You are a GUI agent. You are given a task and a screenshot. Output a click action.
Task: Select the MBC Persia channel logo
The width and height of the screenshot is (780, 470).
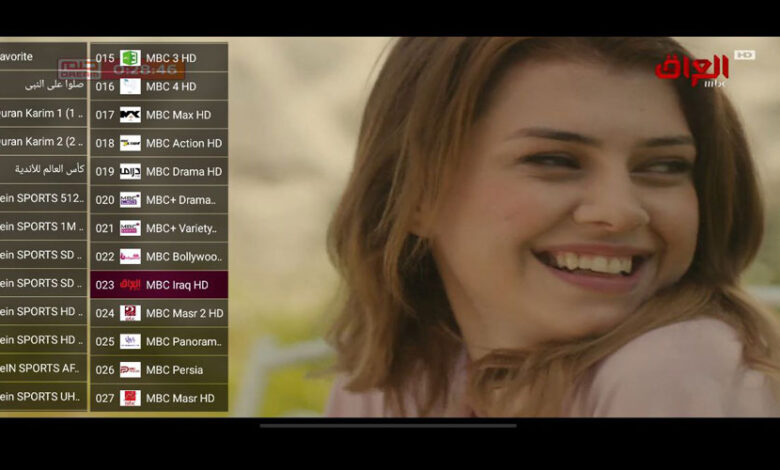coord(130,370)
